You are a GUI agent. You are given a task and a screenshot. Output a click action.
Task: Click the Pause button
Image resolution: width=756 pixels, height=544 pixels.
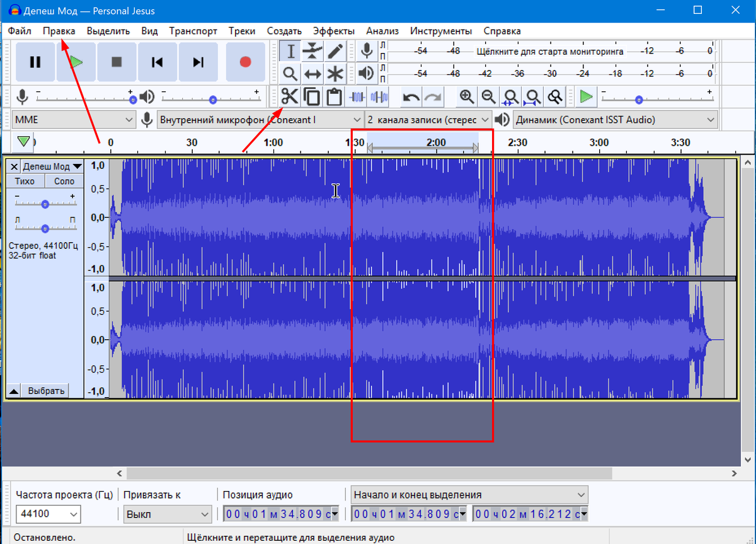point(35,62)
